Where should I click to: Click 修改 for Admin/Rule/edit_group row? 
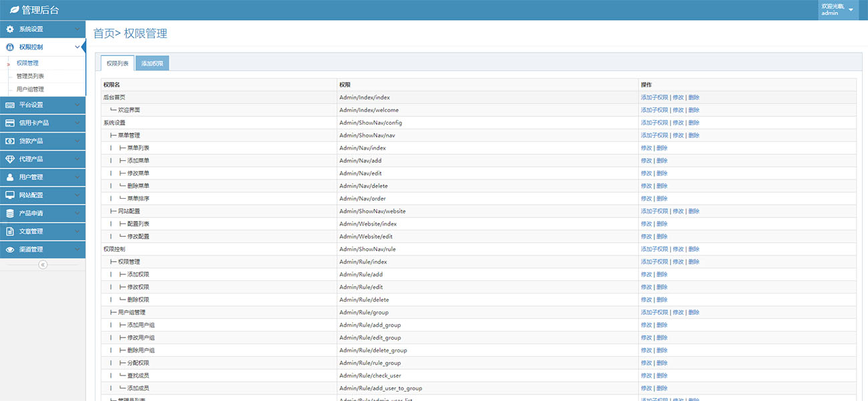point(646,338)
